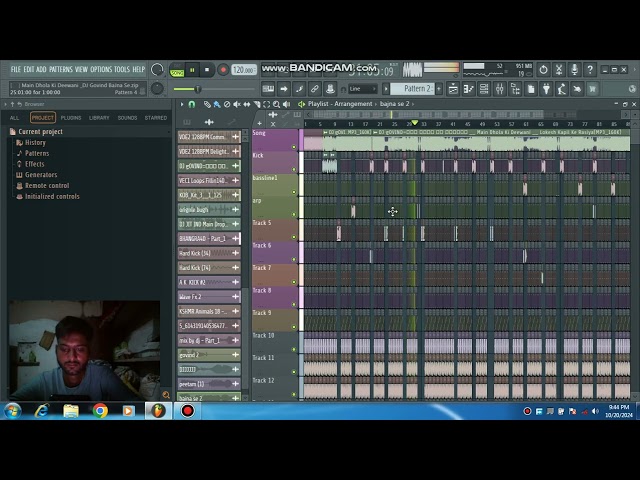The width and height of the screenshot is (640, 480).
Task: Click the step editing arrow icon
Action: pos(284,89)
